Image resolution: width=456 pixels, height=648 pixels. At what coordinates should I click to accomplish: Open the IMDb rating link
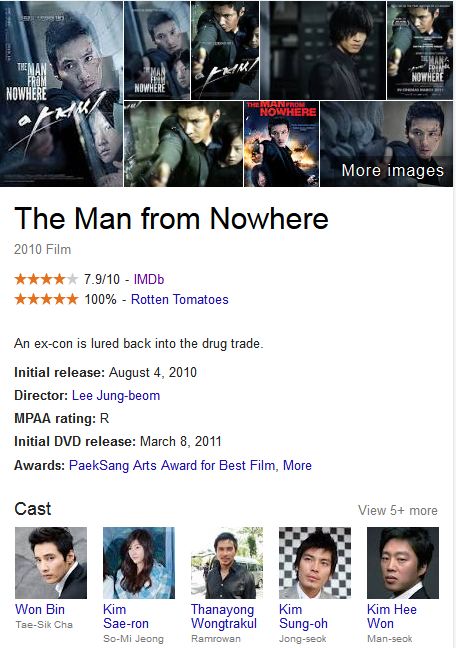(x=149, y=279)
